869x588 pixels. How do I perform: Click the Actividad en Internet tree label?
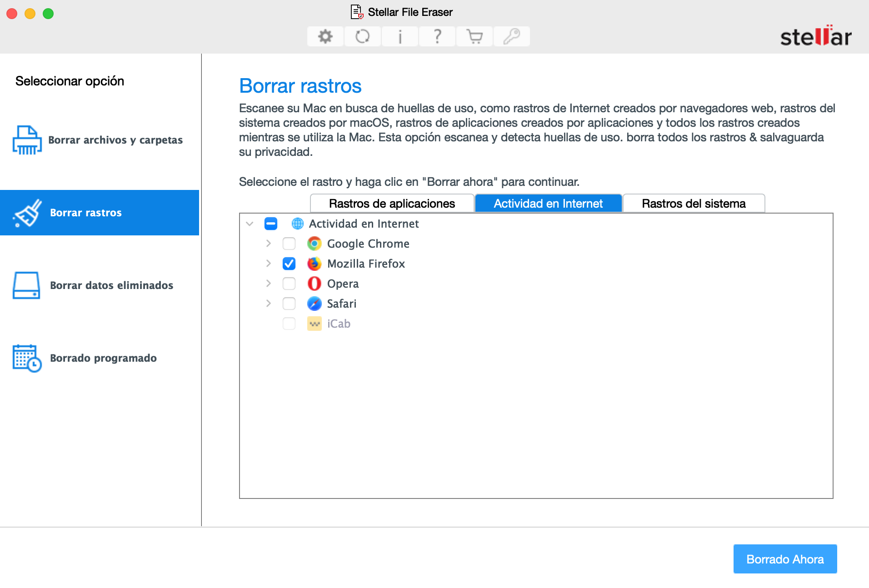point(364,224)
